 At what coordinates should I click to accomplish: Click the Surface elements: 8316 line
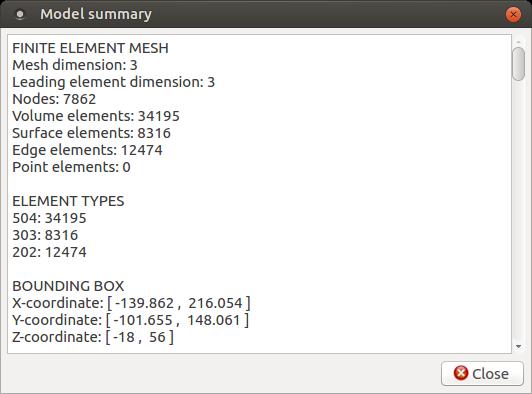(x=91, y=133)
